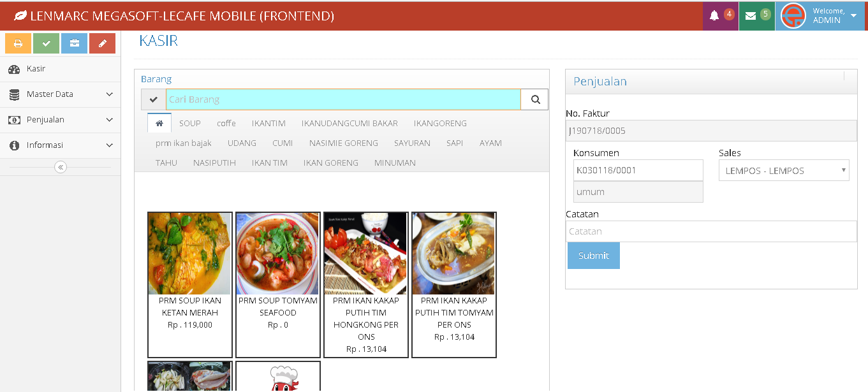The height and width of the screenshot is (392, 868).
Task: Click the checkmark beside Cari Barang field
Action: tap(154, 99)
